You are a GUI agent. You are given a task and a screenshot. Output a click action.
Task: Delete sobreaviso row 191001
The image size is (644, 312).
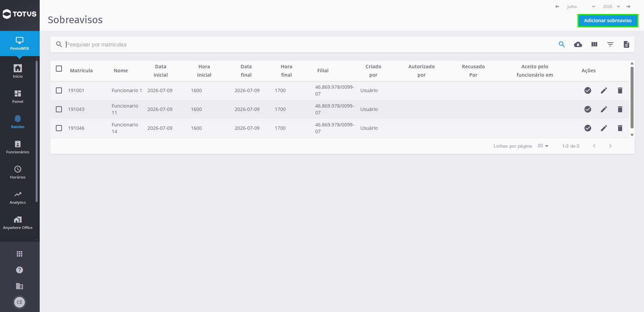620,90
